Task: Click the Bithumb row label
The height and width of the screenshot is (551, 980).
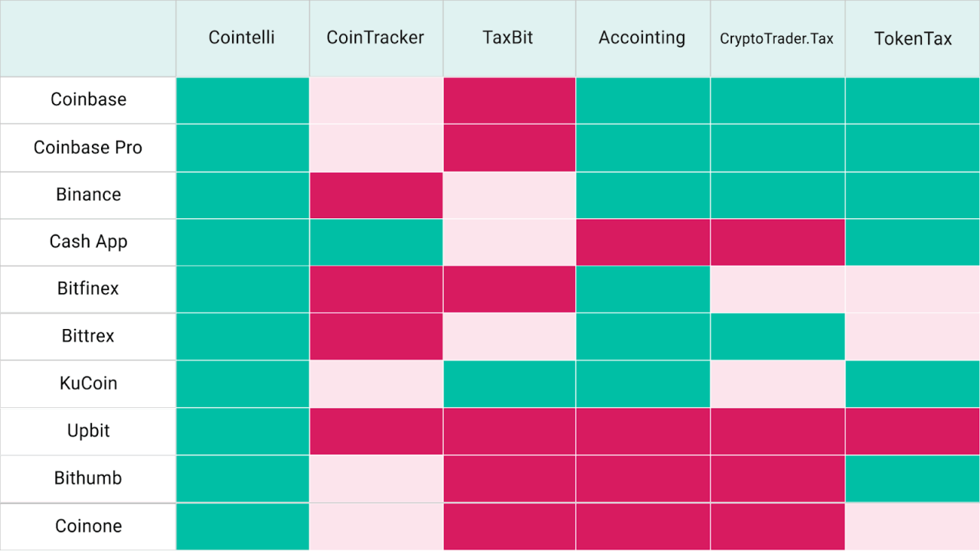Action: click(88, 478)
